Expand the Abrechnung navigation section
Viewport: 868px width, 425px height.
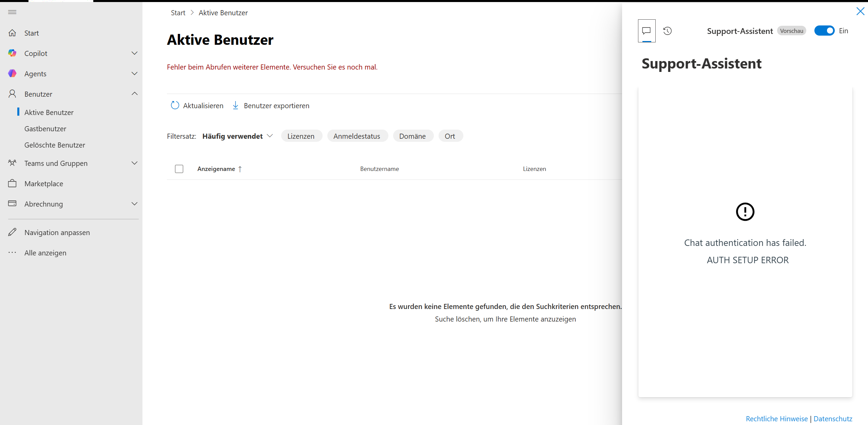134,204
